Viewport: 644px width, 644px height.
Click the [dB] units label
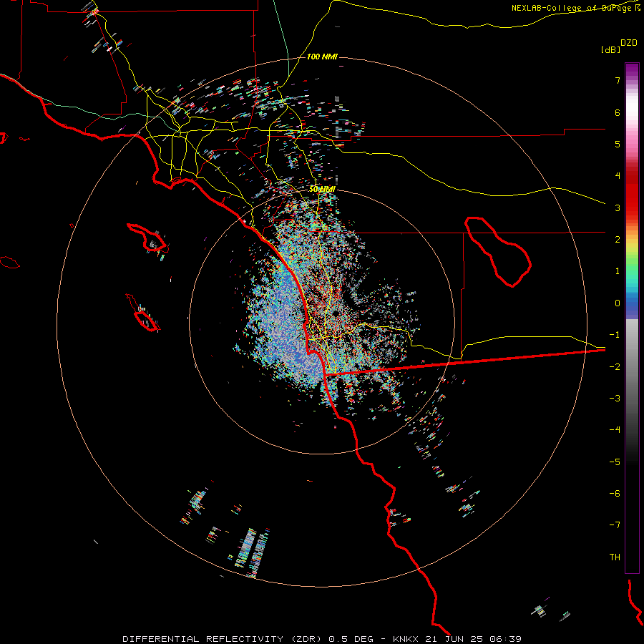click(x=610, y=49)
